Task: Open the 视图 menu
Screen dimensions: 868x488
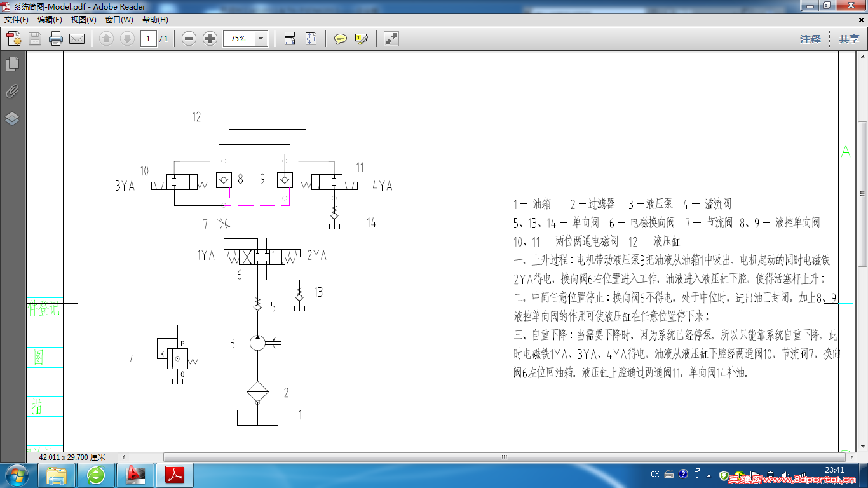Action: [x=83, y=20]
